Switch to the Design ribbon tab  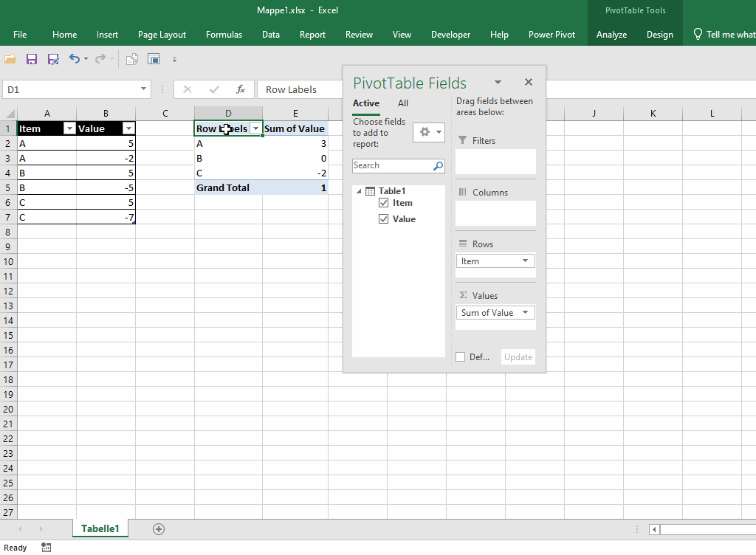click(x=659, y=34)
